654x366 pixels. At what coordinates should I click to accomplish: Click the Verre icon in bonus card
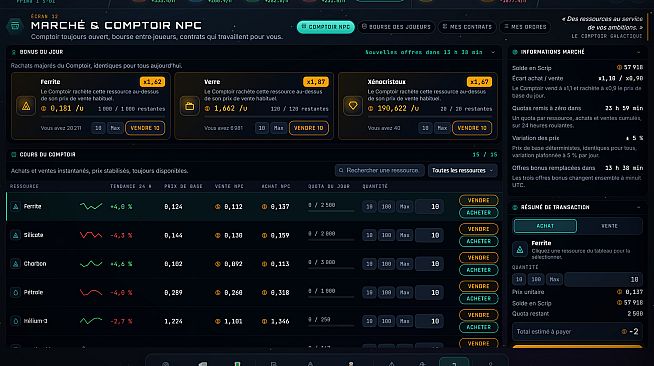[189, 106]
